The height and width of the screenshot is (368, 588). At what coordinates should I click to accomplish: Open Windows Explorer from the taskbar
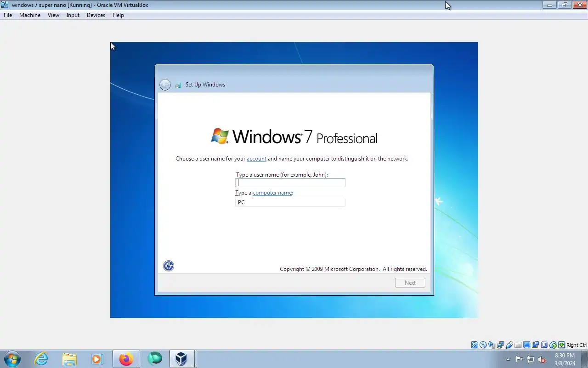tap(69, 359)
